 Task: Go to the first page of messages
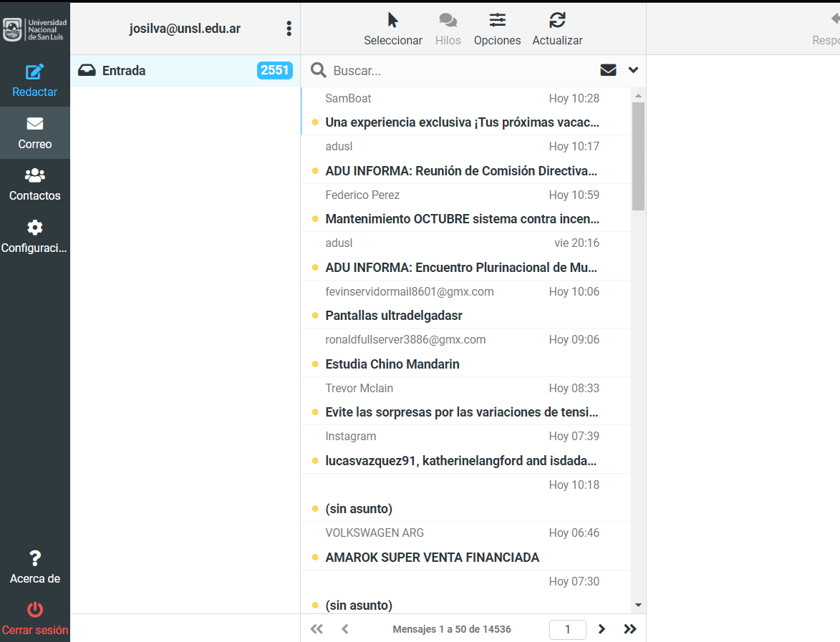pyautogui.click(x=317, y=628)
